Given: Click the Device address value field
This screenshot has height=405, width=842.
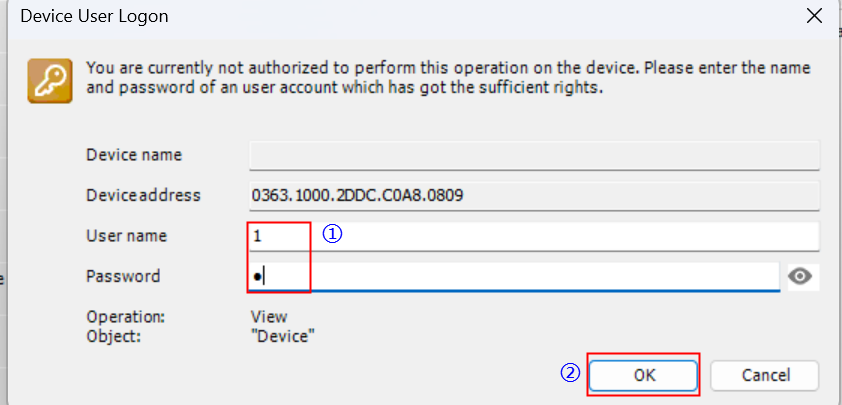Looking at the screenshot, I should 534,195.
